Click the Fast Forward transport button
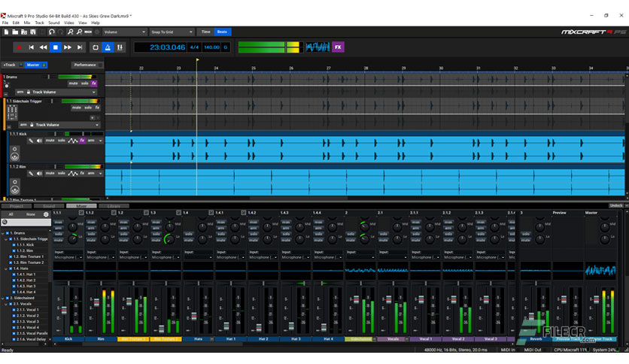The width and height of the screenshot is (629, 364). point(68,47)
